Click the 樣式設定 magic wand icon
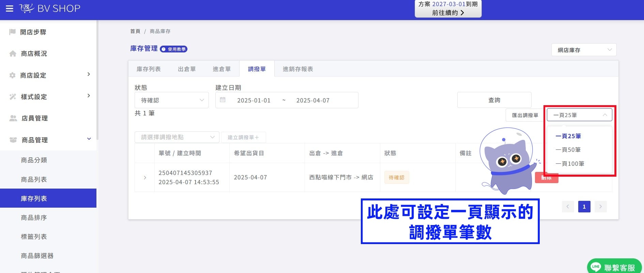 tap(13, 97)
